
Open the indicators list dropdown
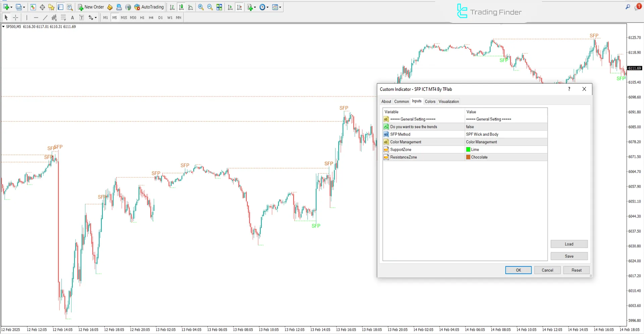(x=252, y=7)
